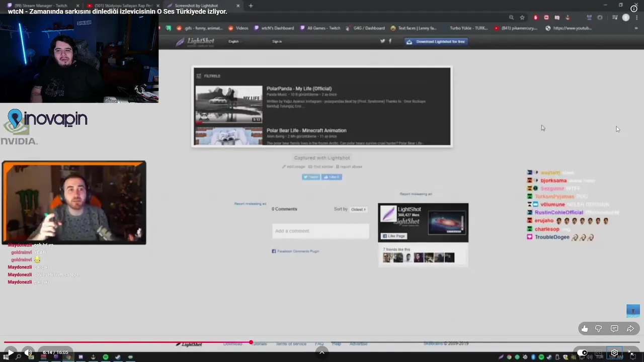
Task: Click the Facebook Like button beside Tweet
Action: (x=332, y=177)
